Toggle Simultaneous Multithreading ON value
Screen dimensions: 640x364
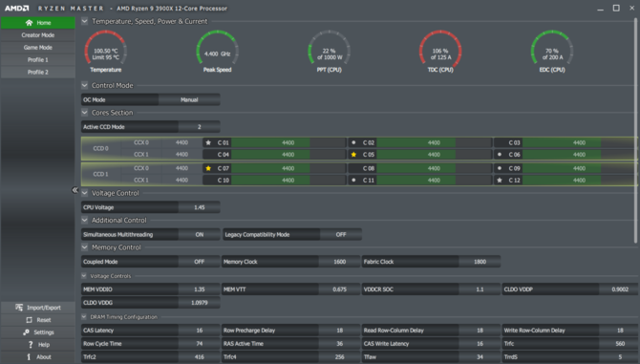(x=200, y=235)
